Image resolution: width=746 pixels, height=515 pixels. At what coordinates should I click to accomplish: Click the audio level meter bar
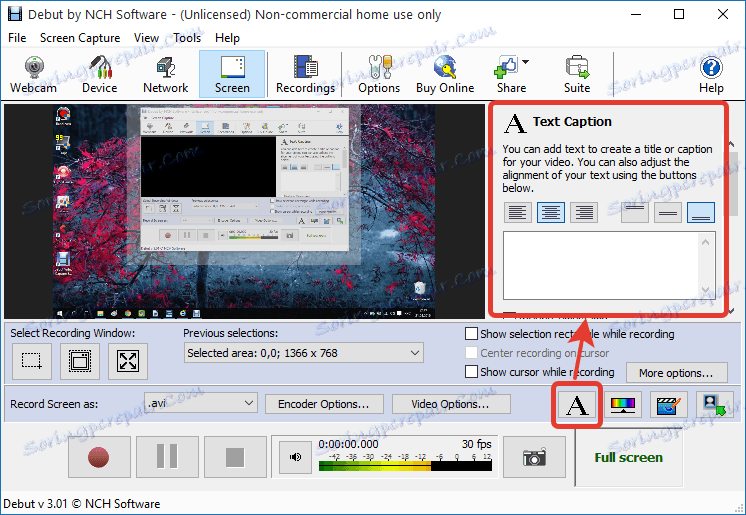pos(405,466)
